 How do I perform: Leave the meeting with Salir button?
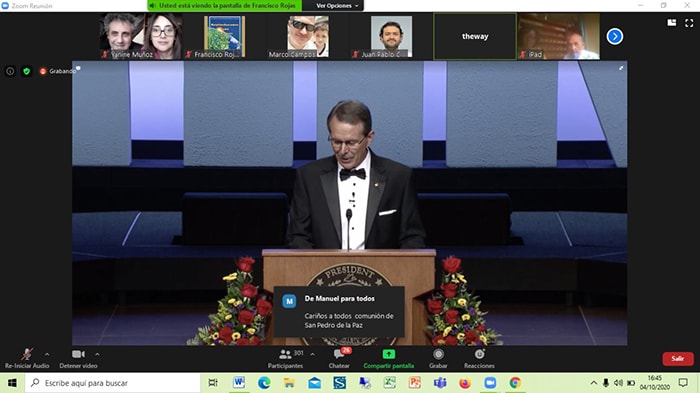[678, 359]
